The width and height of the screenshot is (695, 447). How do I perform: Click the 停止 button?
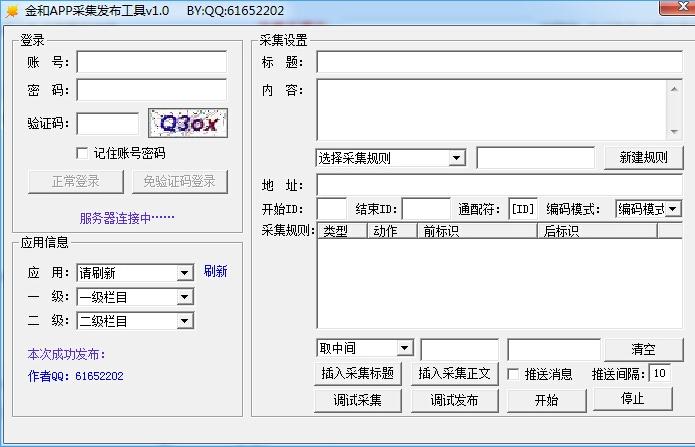tap(632, 398)
